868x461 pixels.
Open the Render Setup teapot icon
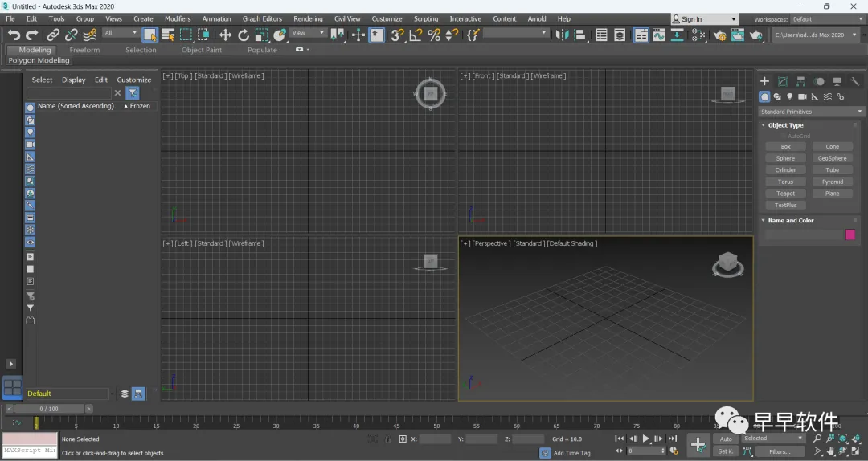(x=719, y=35)
